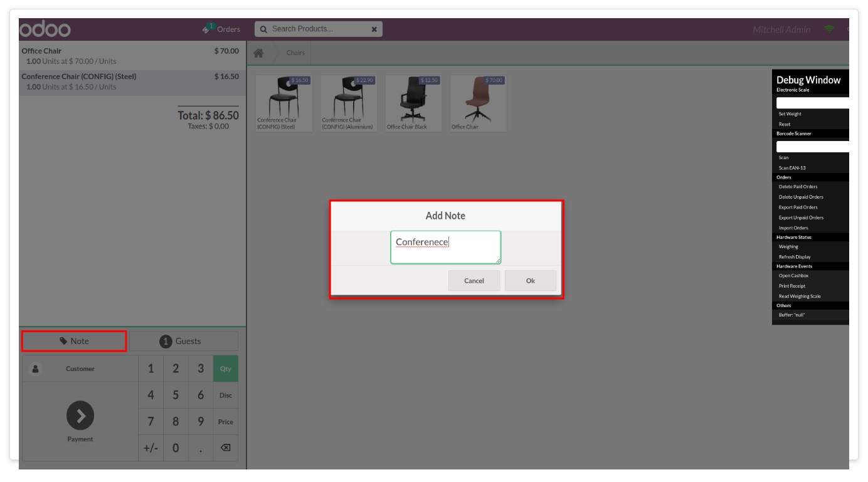The width and height of the screenshot is (868, 482).
Task: Open the Chairs category breadcrumb
Action: (296, 53)
